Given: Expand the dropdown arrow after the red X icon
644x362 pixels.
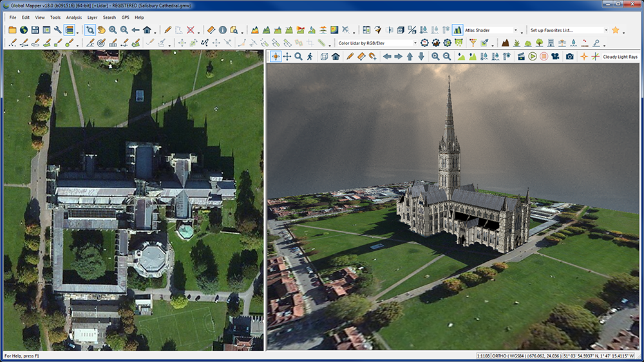Looking at the screenshot, I should click(199, 32).
